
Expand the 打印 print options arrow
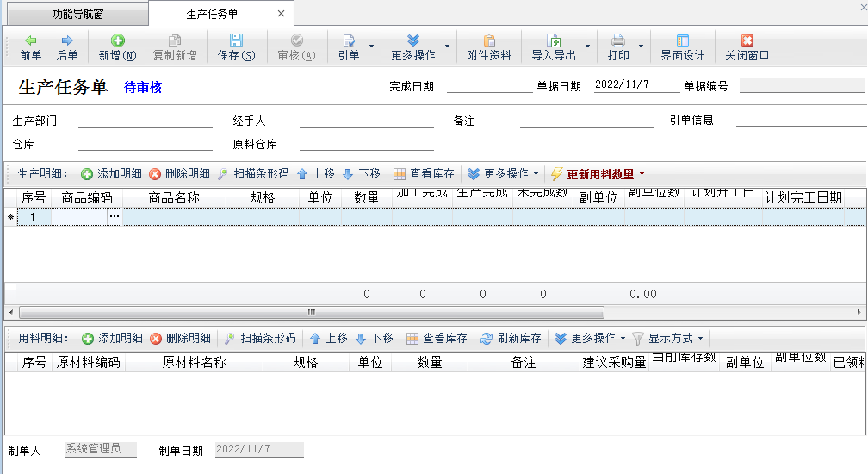tap(641, 47)
